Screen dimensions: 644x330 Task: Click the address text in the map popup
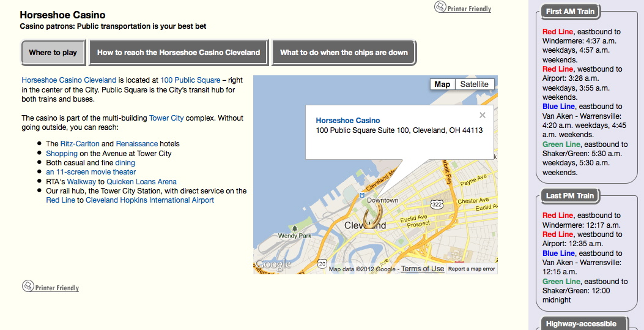(x=399, y=130)
